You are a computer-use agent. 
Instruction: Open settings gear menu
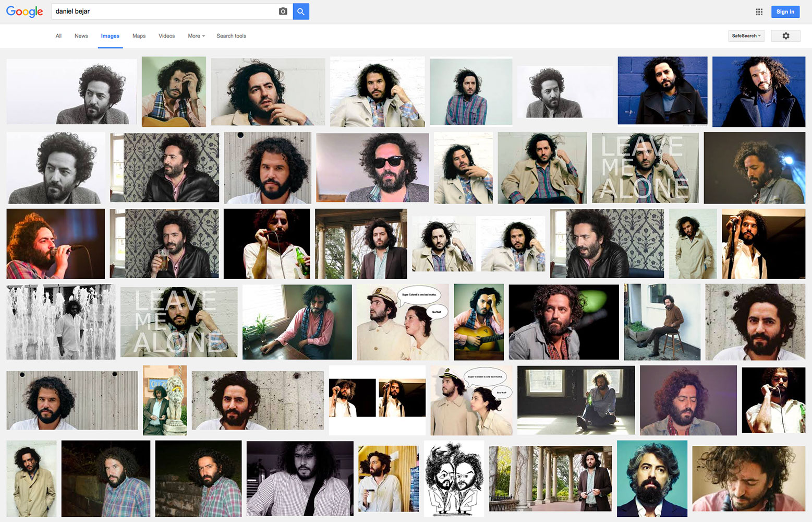(785, 36)
